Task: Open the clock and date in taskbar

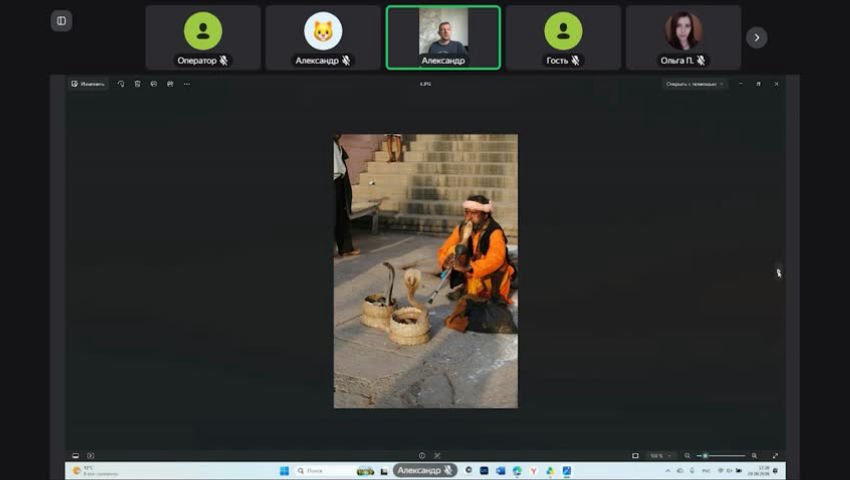Action: 758,471
